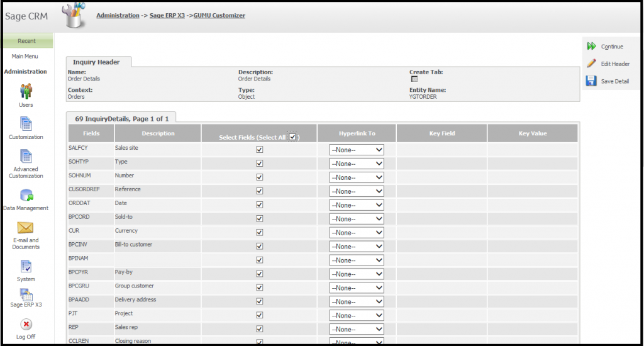Image resolution: width=644 pixels, height=346 pixels.
Task: Uncheck the CUSORDREF Reference checkbox
Action: (x=260, y=191)
